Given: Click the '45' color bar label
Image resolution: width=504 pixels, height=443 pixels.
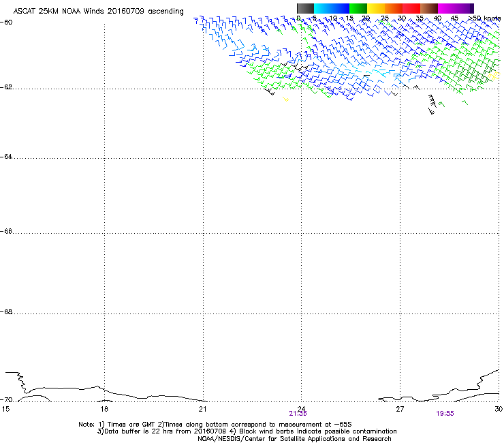Looking at the screenshot, I should click(454, 18).
